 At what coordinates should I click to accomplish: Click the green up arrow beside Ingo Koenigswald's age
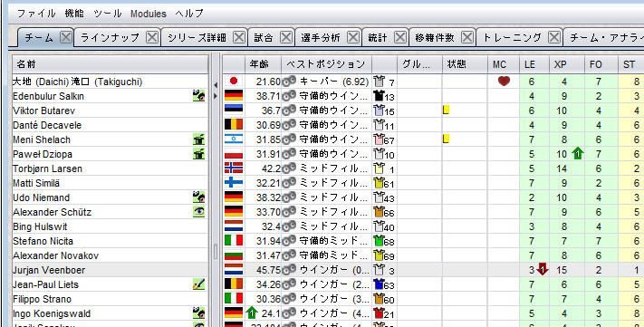pos(252,313)
